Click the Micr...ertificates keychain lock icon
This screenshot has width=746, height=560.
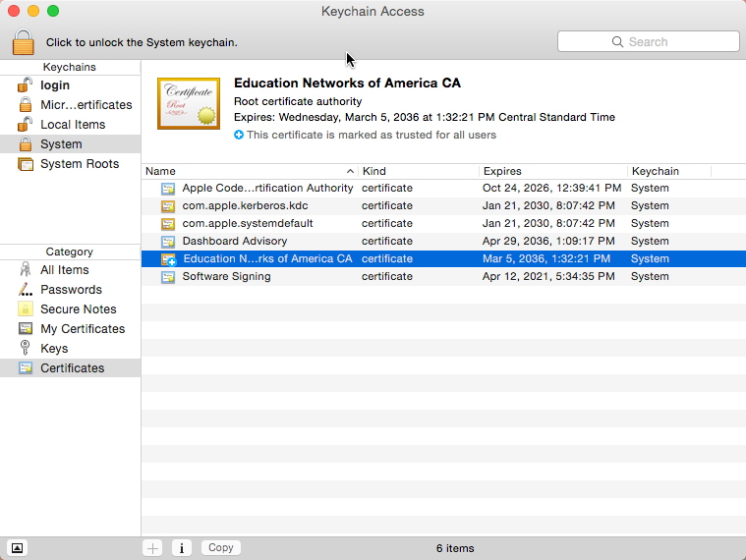[x=26, y=104]
